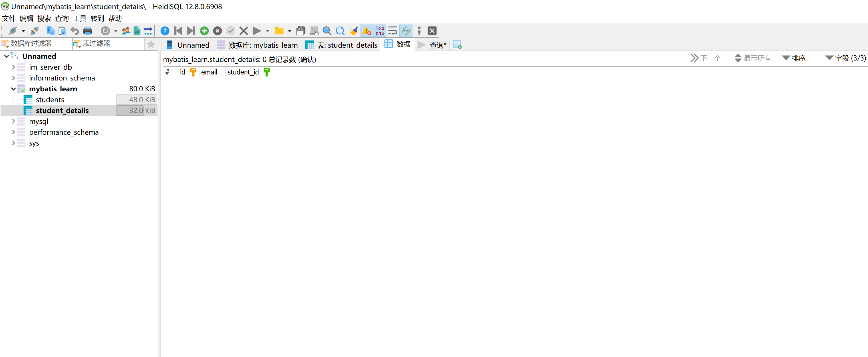The image size is (868, 357).
Task: Switch to the 查询* tab
Action: tap(433, 45)
